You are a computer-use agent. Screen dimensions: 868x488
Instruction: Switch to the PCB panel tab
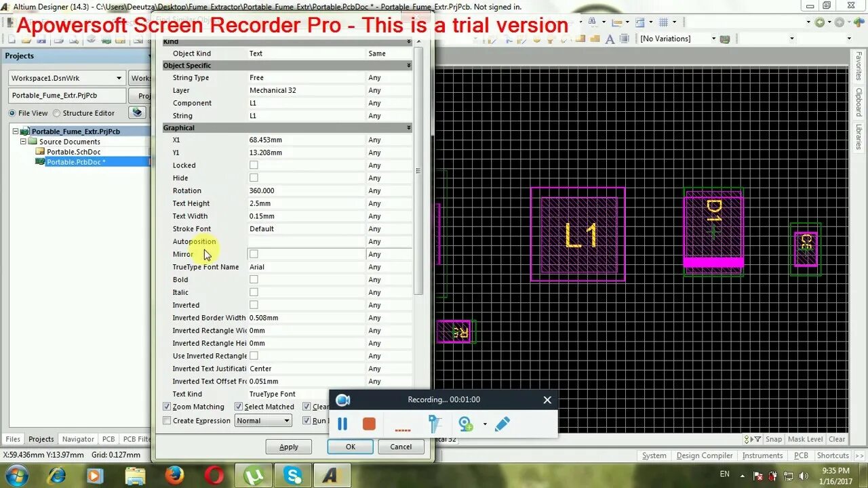108,439
